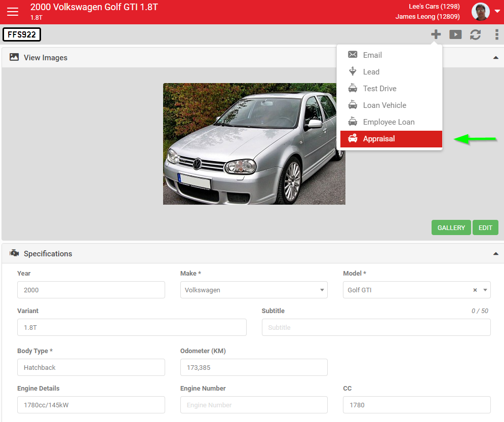
Task: Click the Employee Loan car icon
Action: pos(353,121)
